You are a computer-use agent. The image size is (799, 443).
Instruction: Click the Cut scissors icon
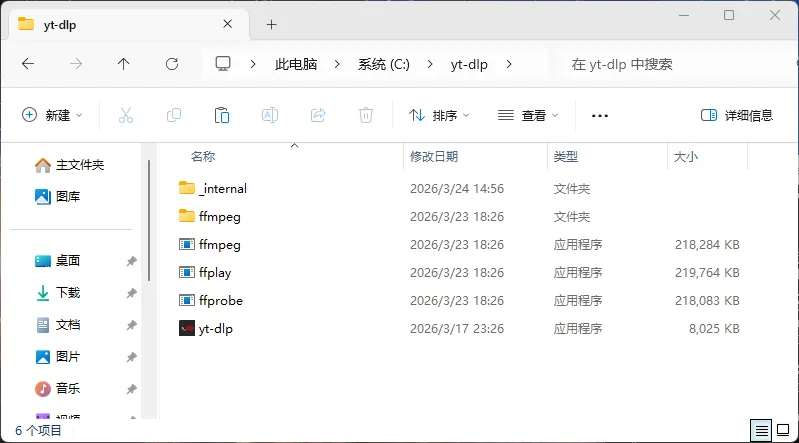pos(126,115)
